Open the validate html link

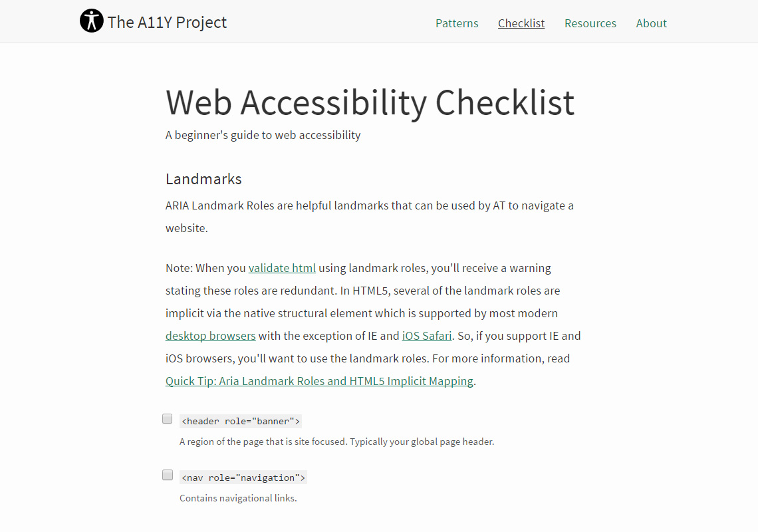point(282,268)
